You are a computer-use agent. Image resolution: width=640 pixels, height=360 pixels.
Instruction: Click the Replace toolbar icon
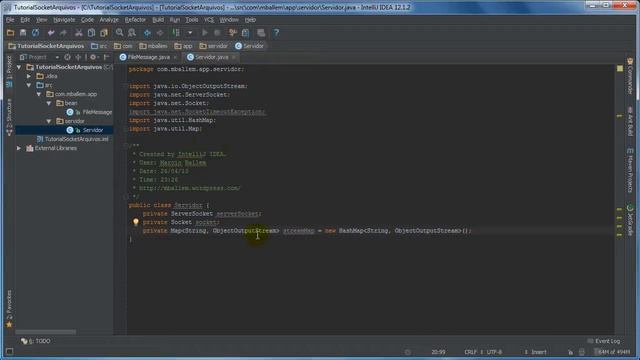pyautogui.click(x=132, y=33)
